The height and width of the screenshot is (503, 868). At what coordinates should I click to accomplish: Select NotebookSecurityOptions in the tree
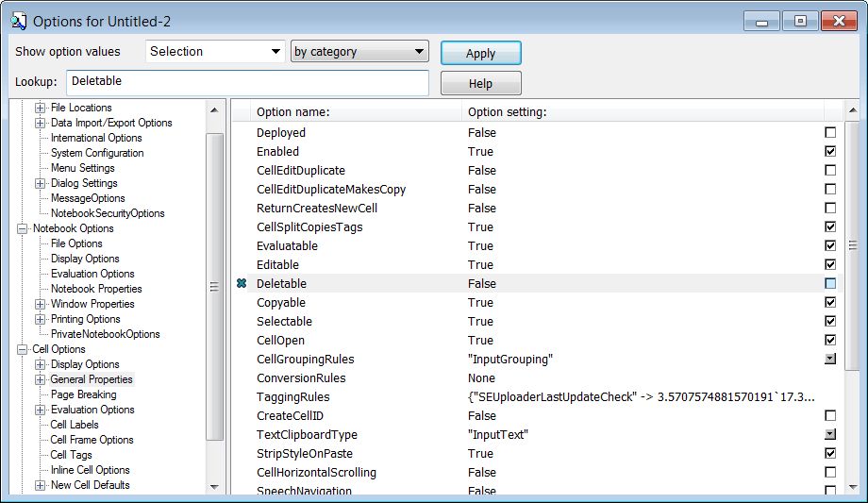tap(108, 213)
